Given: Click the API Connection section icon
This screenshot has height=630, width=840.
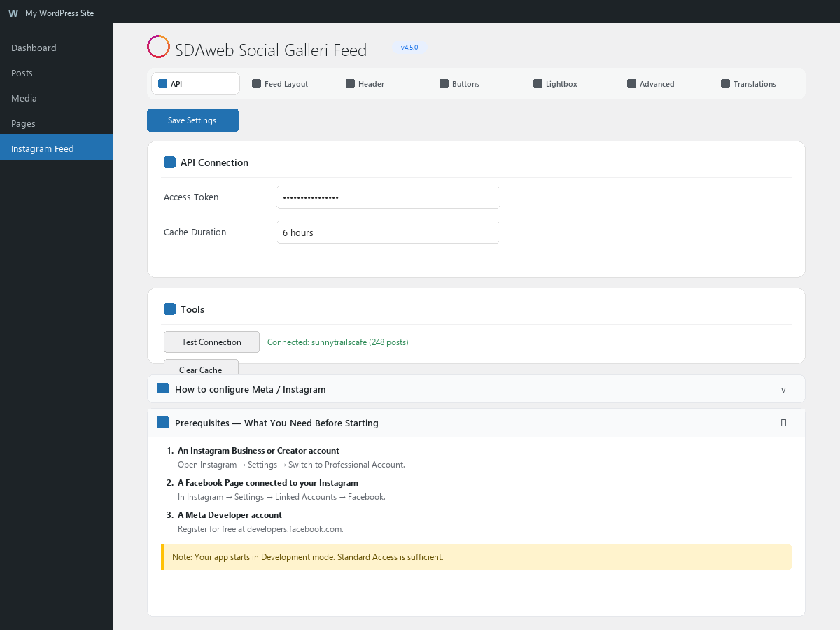Looking at the screenshot, I should click(169, 162).
